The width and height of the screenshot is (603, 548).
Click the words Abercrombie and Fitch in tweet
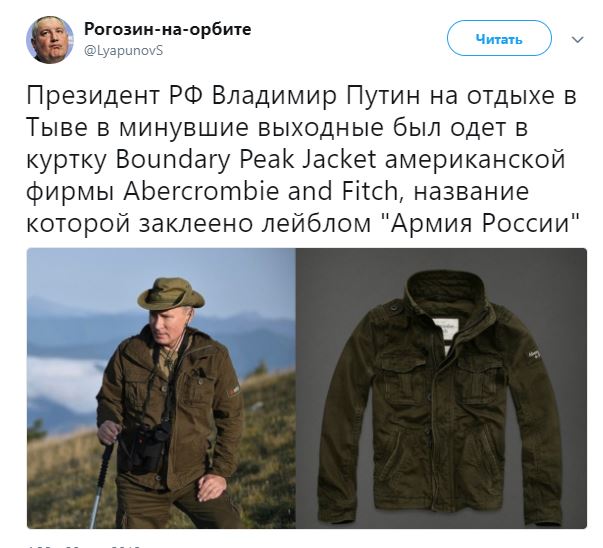click(x=260, y=191)
